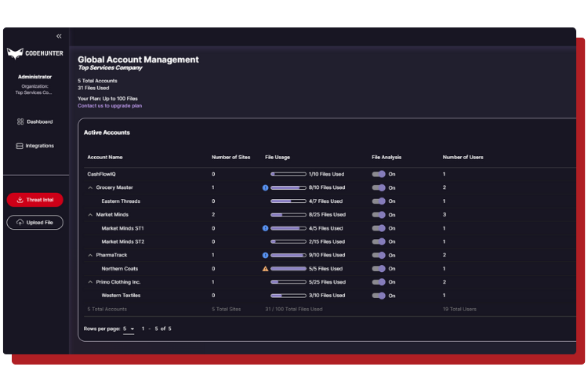Collapse the Grocery Master account row
This screenshot has height=392, width=588.
pyautogui.click(x=90, y=187)
